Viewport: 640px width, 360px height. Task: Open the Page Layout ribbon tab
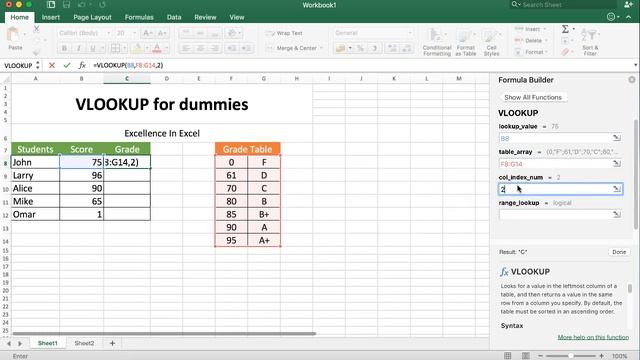coord(92,17)
